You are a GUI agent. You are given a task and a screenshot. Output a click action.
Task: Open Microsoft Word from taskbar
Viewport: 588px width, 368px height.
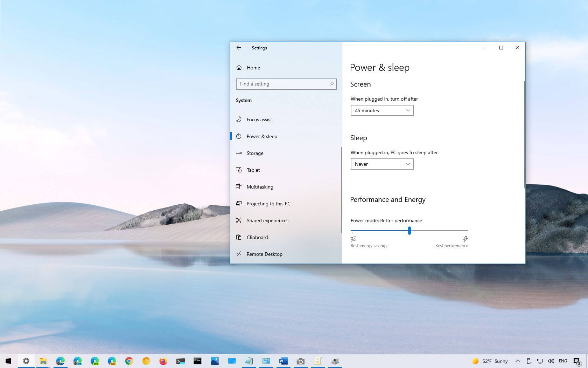283,361
